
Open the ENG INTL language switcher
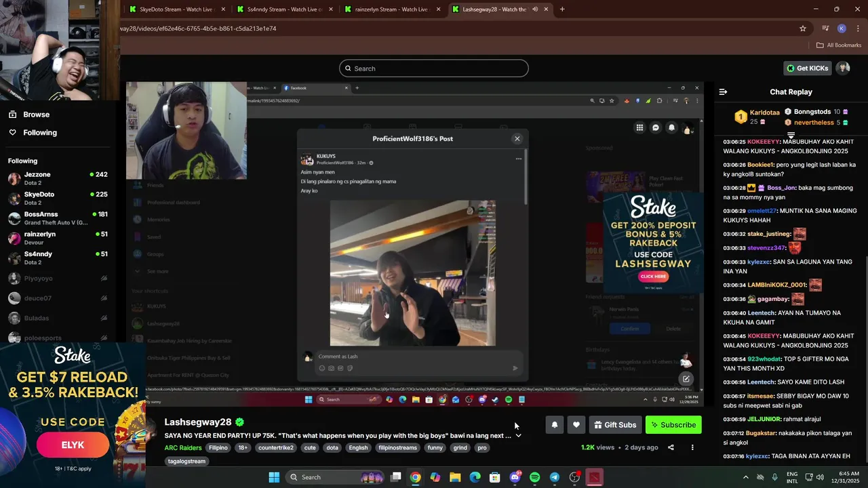793,477
